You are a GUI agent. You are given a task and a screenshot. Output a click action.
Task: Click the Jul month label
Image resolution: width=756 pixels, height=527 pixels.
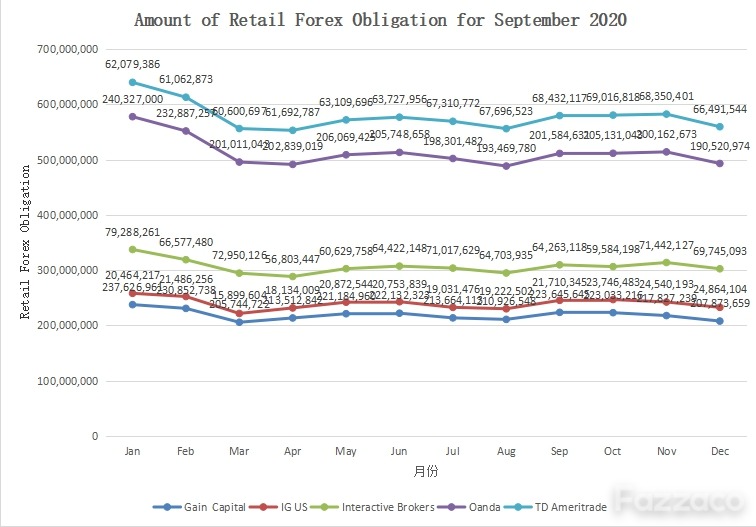coord(453,451)
